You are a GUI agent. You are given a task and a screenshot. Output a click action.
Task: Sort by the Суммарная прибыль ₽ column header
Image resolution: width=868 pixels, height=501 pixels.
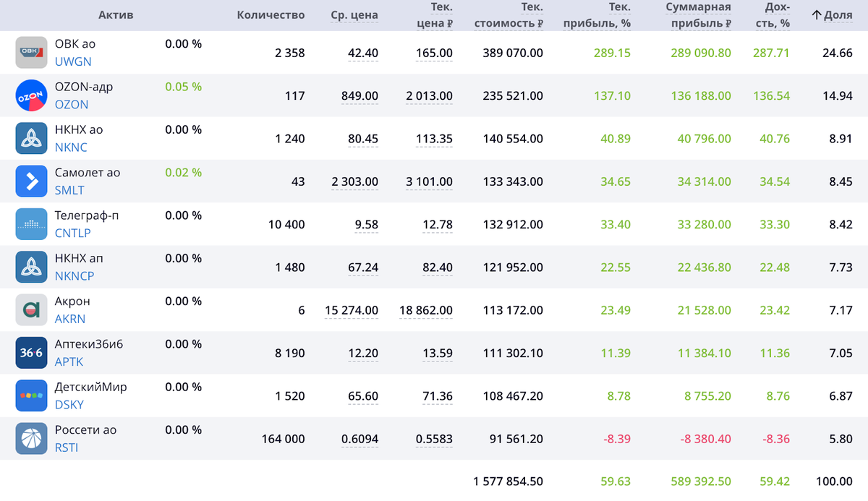698,15
